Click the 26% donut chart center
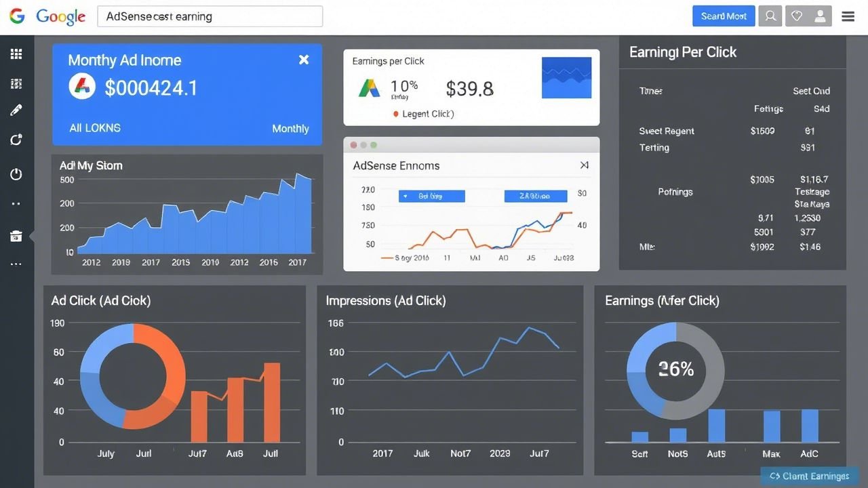Viewport: 868px width, 488px height. coord(676,369)
